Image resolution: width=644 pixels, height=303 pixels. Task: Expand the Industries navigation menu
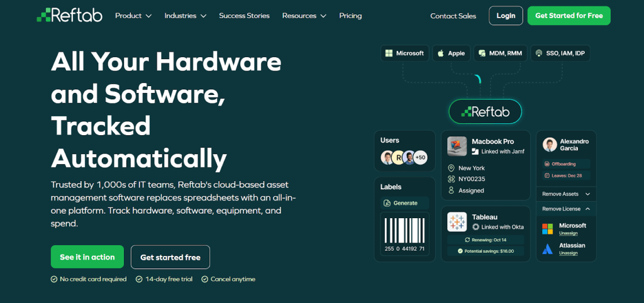(x=185, y=16)
